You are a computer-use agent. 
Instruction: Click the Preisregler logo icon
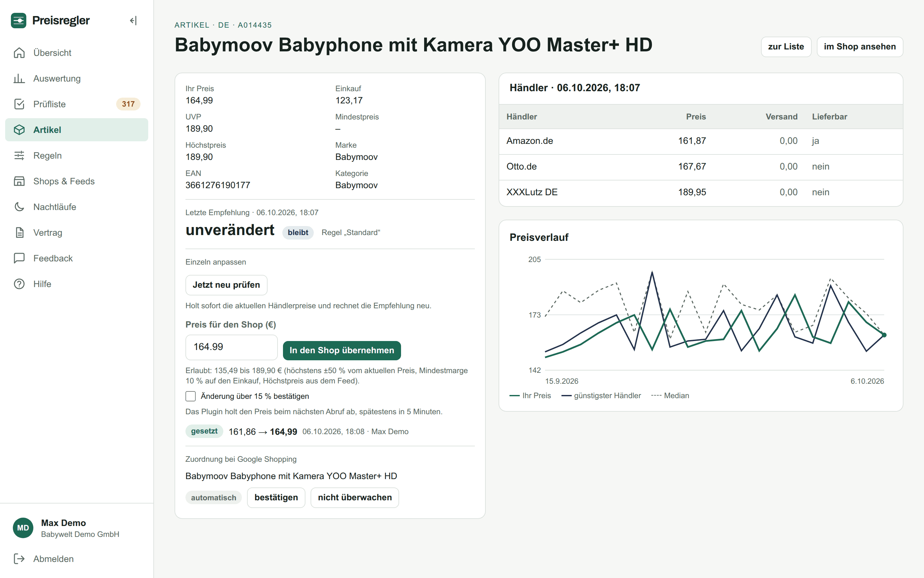[x=18, y=20]
